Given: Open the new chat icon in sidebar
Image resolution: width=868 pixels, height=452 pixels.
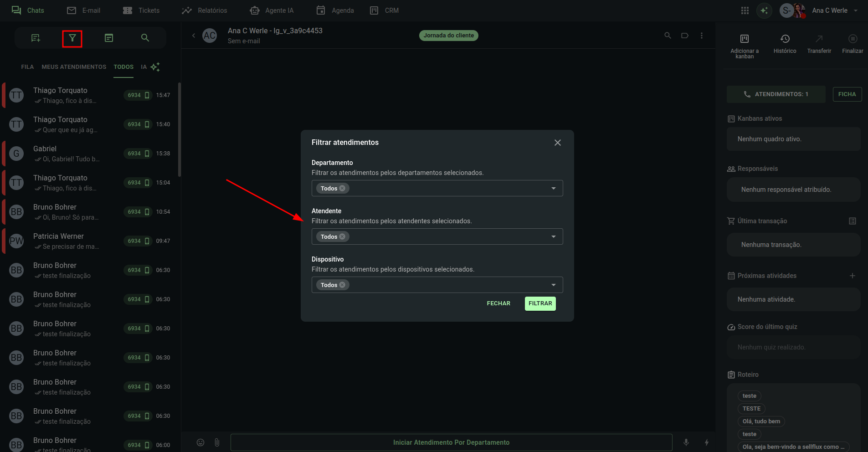Looking at the screenshot, I should point(36,38).
